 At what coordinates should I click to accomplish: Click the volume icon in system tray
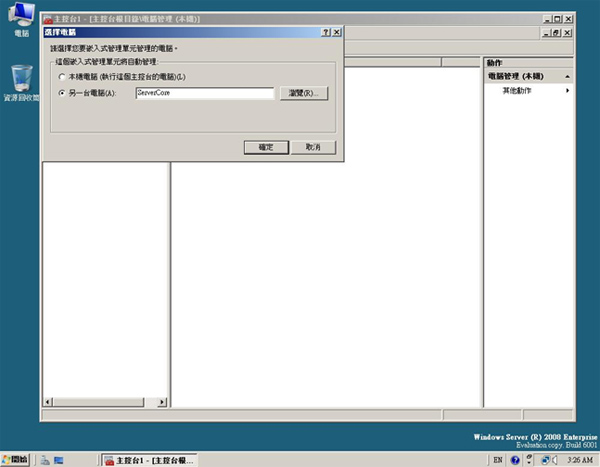pyautogui.click(x=556, y=460)
